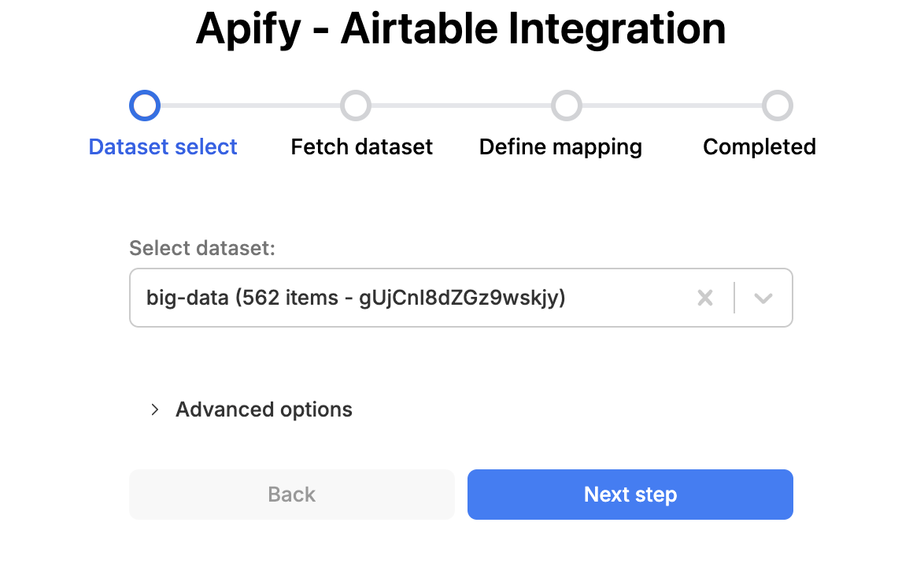Click the dropdown arrow on the dataset selector
Screen dimensions: 924x578
pyautogui.click(x=762, y=298)
